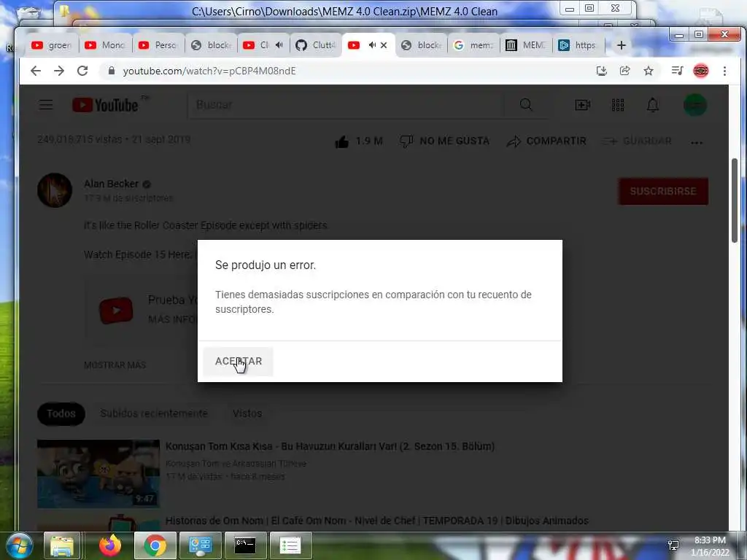Open Alan Becker channel avatar
747x560 pixels.
click(x=55, y=190)
